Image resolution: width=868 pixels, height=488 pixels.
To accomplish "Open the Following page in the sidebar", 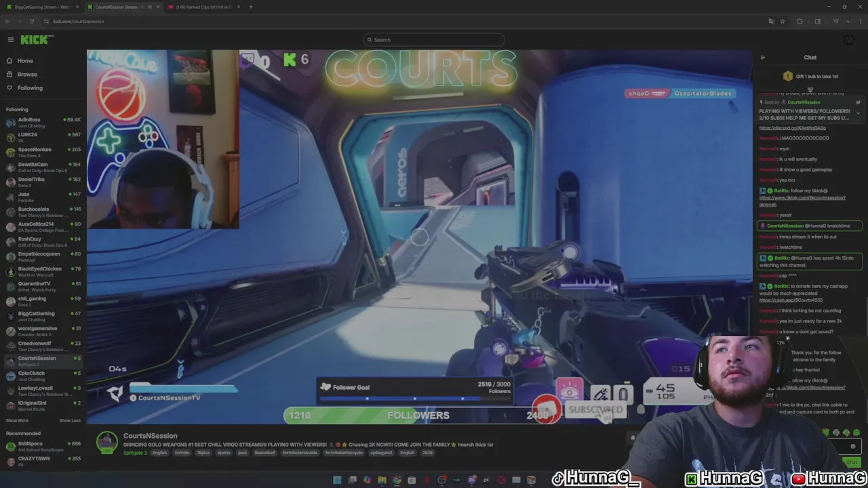I will point(30,88).
